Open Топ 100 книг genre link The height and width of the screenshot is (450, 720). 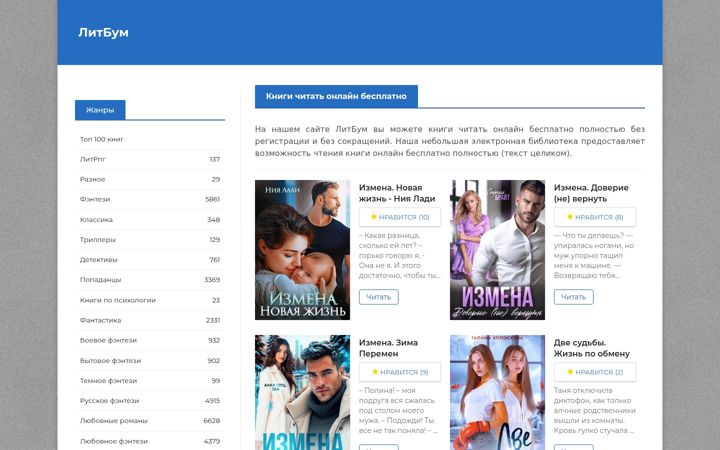point(102,139)
